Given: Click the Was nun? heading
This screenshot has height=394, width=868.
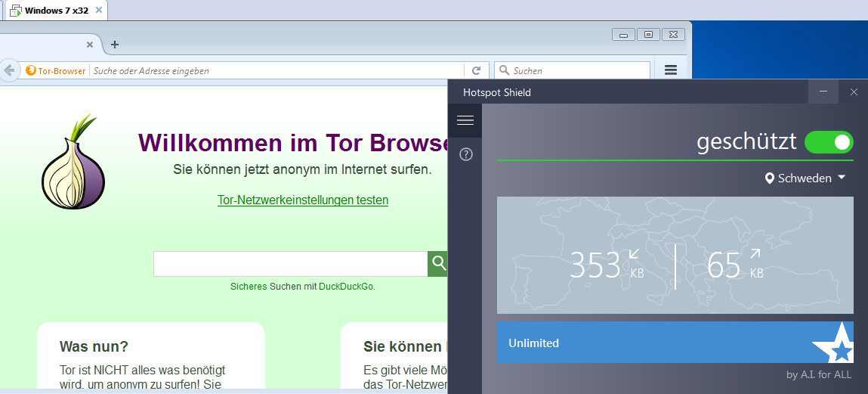Looking at the screenshot, I should tap(94, 347).
